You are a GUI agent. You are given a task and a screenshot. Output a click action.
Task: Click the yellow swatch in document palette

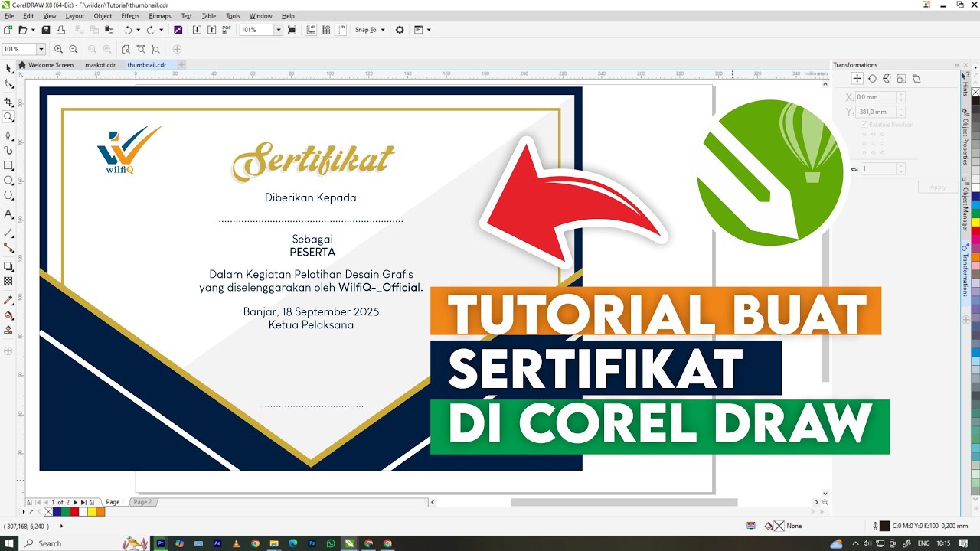click(92, 512)
